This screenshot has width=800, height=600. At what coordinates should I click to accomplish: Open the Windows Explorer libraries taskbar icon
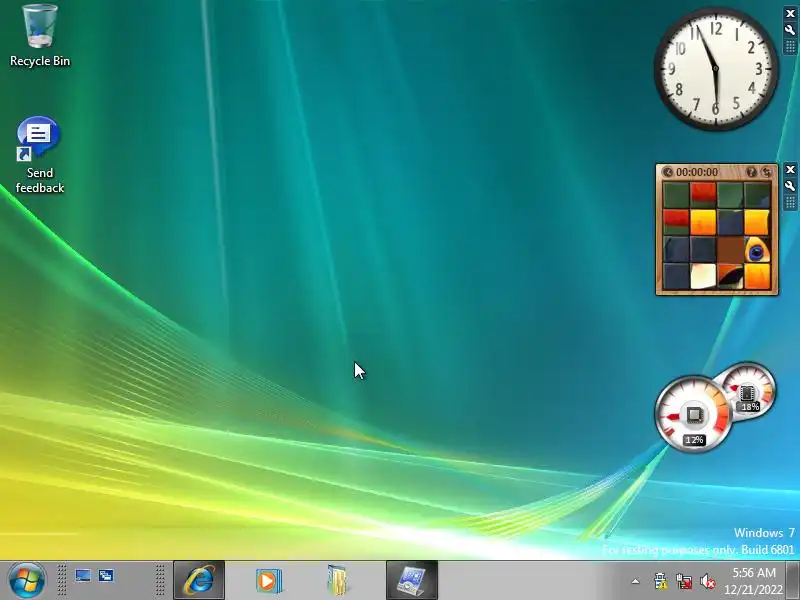[337, 580]
